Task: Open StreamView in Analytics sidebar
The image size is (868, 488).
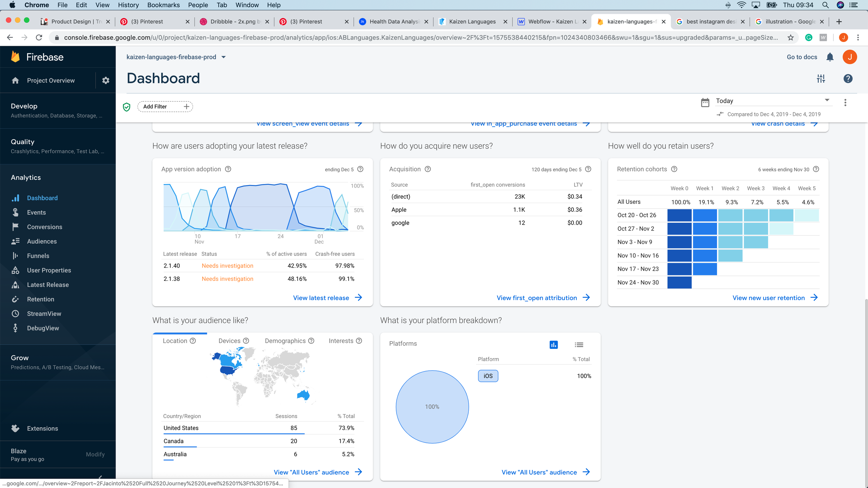Action: click(44, 314)
